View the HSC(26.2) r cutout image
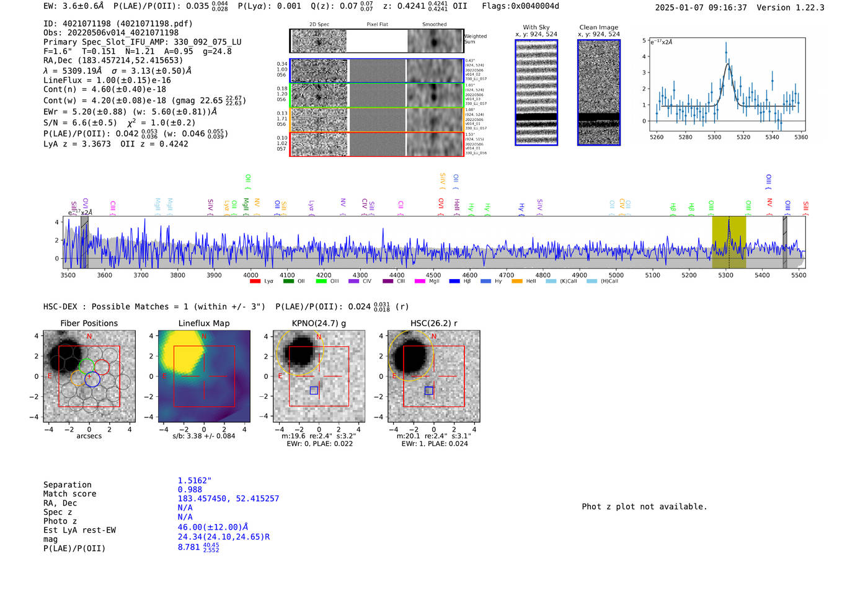Image resolution: width=868 pixels, height=591 pixels. [434, 376]
